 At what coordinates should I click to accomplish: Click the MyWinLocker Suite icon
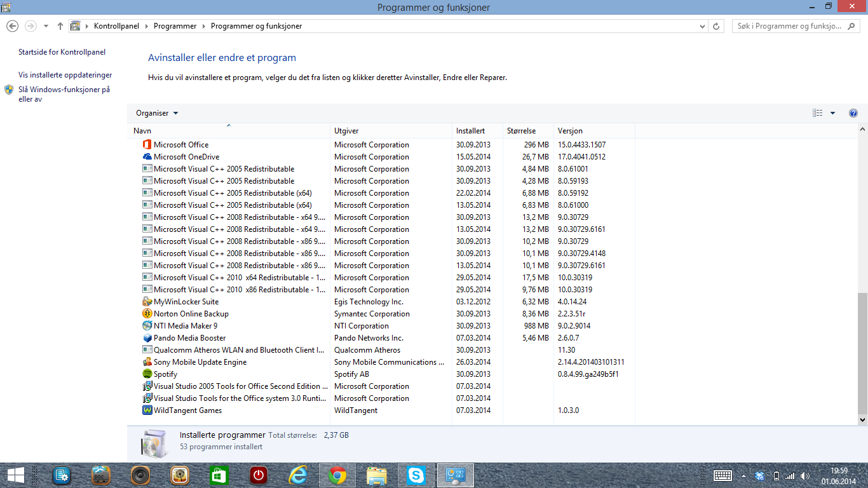(x=147, y=302)
